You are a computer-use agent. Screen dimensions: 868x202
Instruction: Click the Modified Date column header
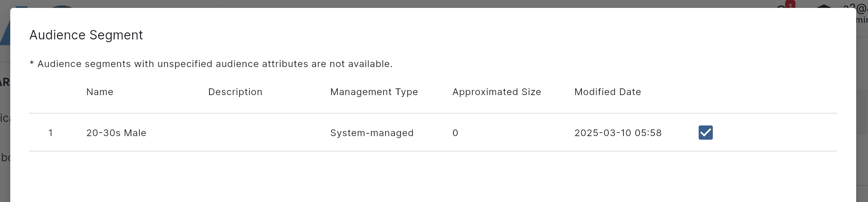point(608,92)
